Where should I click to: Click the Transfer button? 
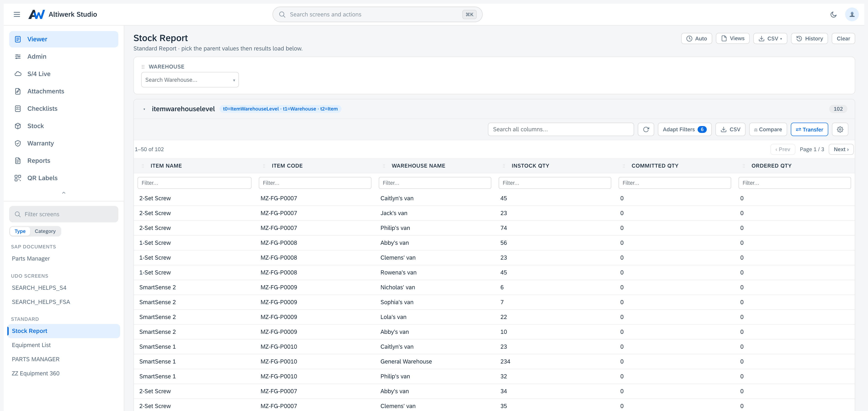(809, 129)
